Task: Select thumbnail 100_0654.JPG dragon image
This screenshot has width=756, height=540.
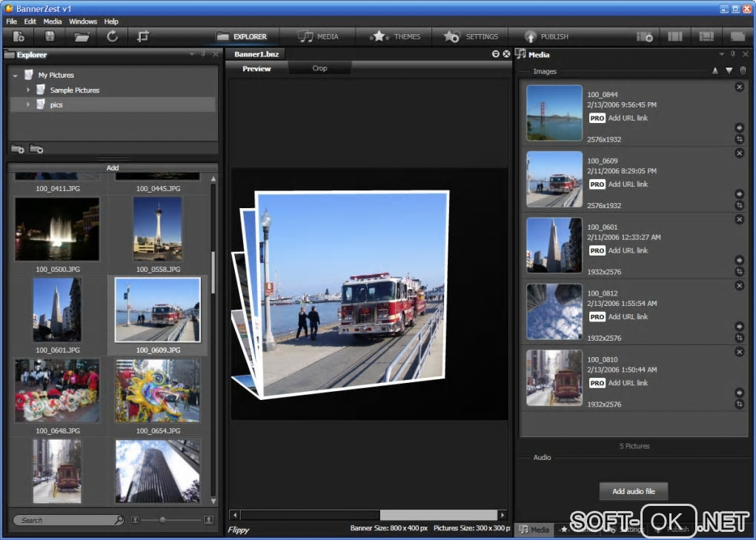Action: 158,390
